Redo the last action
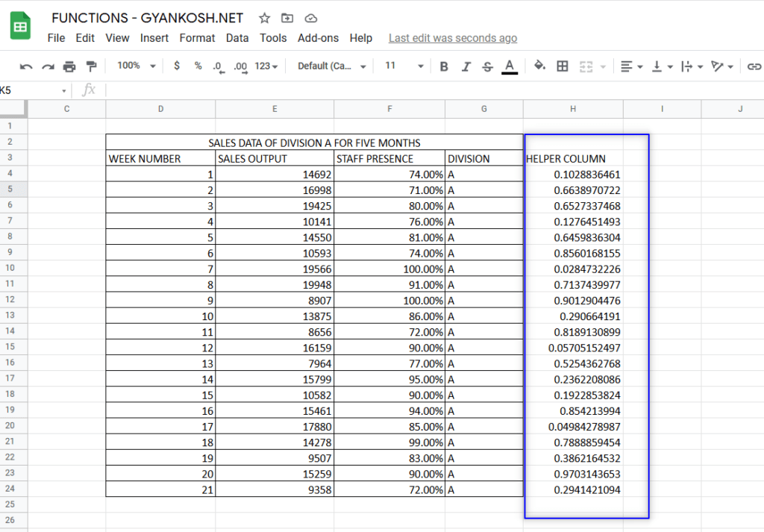Image resolution: width=764 pixels, height=532 pixels. [x=46, y=66]
